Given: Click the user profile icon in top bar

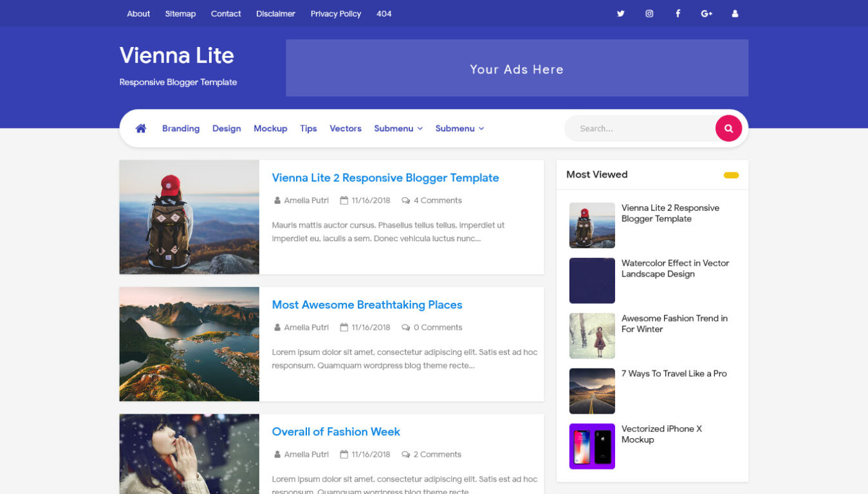Looking at the screenshot, I should click(x=735, y=14).
